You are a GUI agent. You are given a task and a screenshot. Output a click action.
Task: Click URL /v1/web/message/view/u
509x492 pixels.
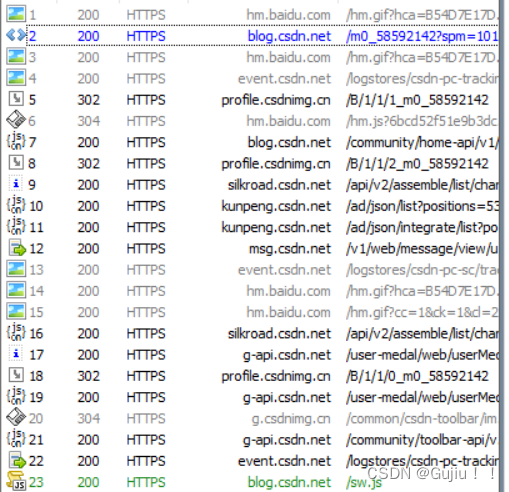pyautogui.click(x=422, y=249)
